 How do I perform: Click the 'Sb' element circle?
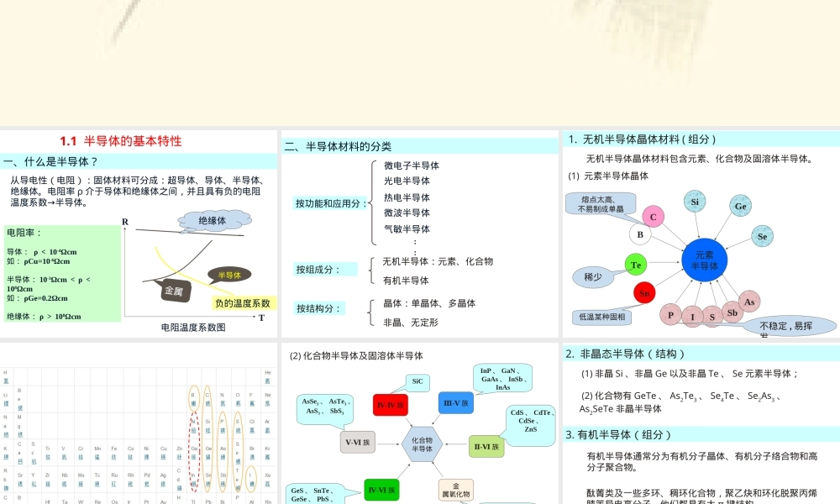[x=732, y=312]
